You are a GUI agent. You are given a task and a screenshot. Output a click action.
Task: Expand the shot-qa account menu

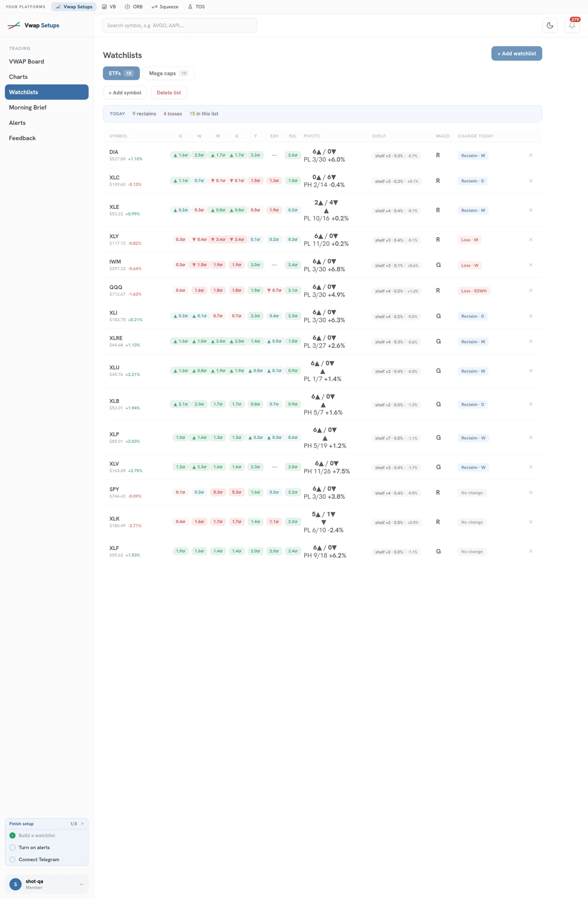click(81, 884)
